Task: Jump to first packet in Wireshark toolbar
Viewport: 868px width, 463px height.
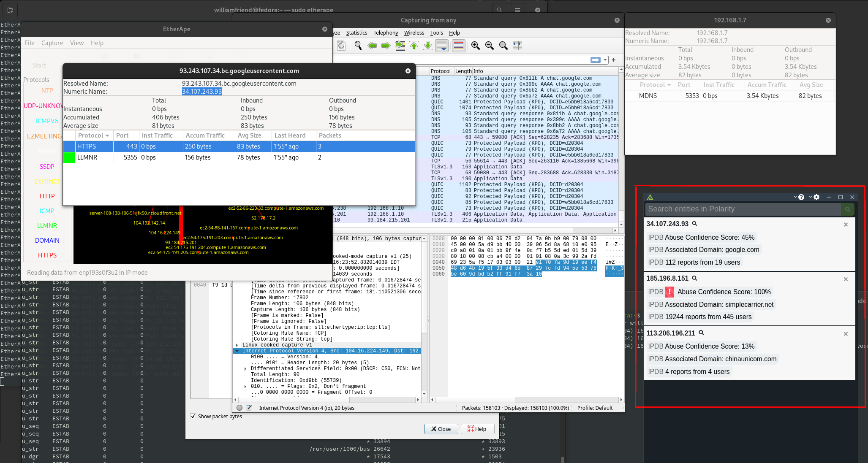Action: coord(414,46)
